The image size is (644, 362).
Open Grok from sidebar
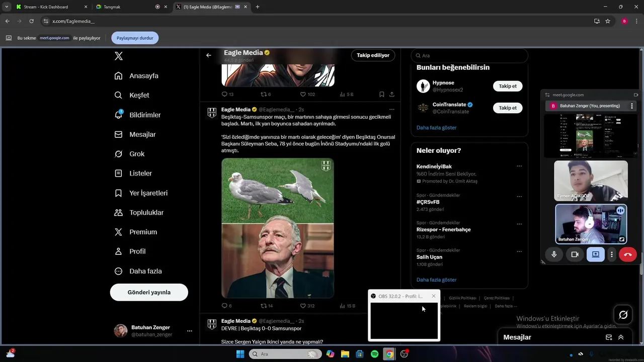pos(129,154)
